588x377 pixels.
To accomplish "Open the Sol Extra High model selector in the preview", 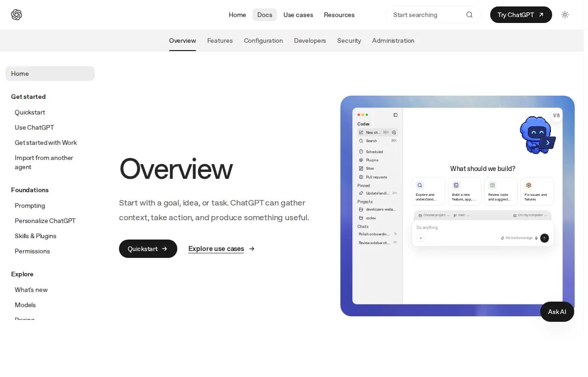I will point(516,238).
